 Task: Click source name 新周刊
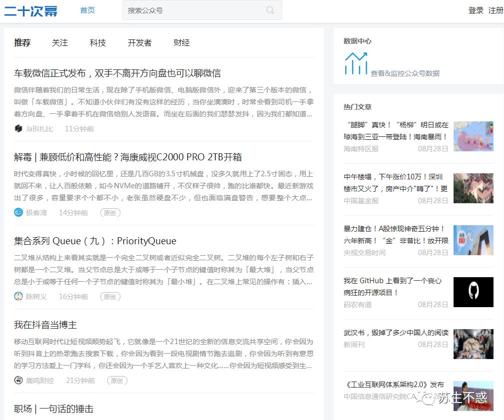[354, 345]
